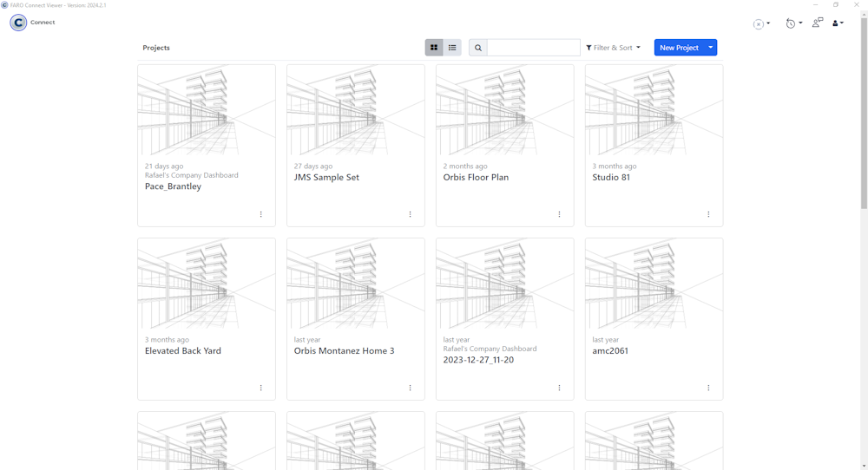The width and height of the screenshot is (868, 470).
Task: Click the FARO Connect logo icon
Action: (18, 23)
